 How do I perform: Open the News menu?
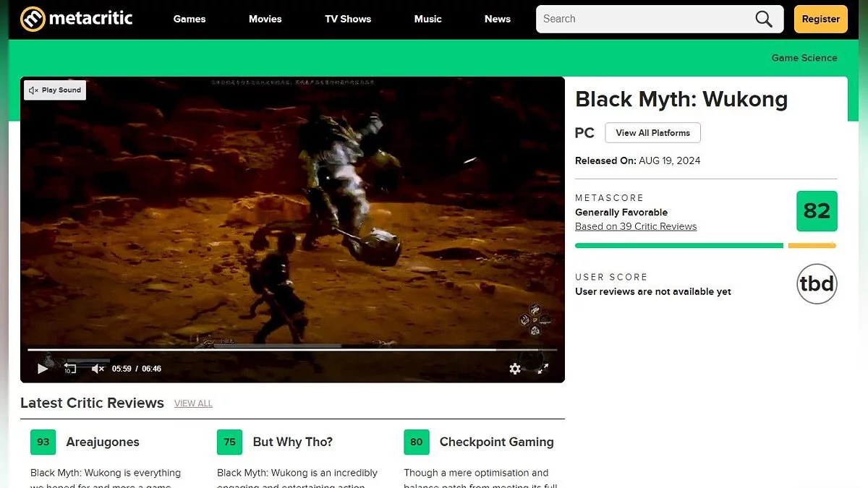tap(498, 19)
